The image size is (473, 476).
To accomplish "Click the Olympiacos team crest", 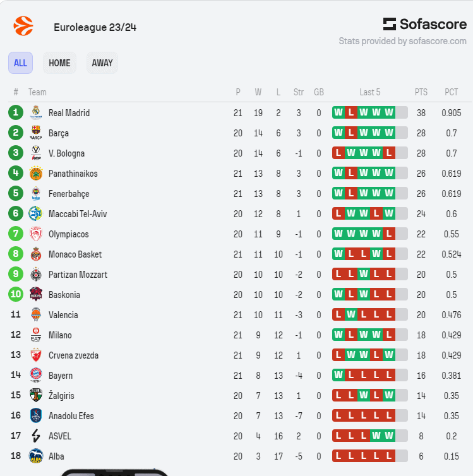I will click(x=36, y=234).
